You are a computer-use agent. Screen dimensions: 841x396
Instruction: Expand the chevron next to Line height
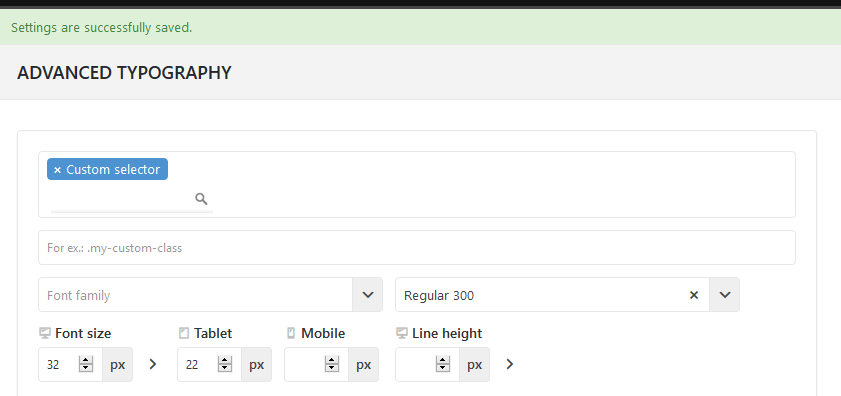click(x=510, y=364)
